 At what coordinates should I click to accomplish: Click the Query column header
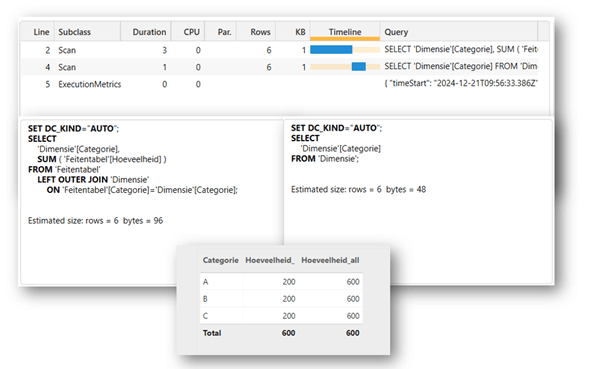(x=459, y=32)
